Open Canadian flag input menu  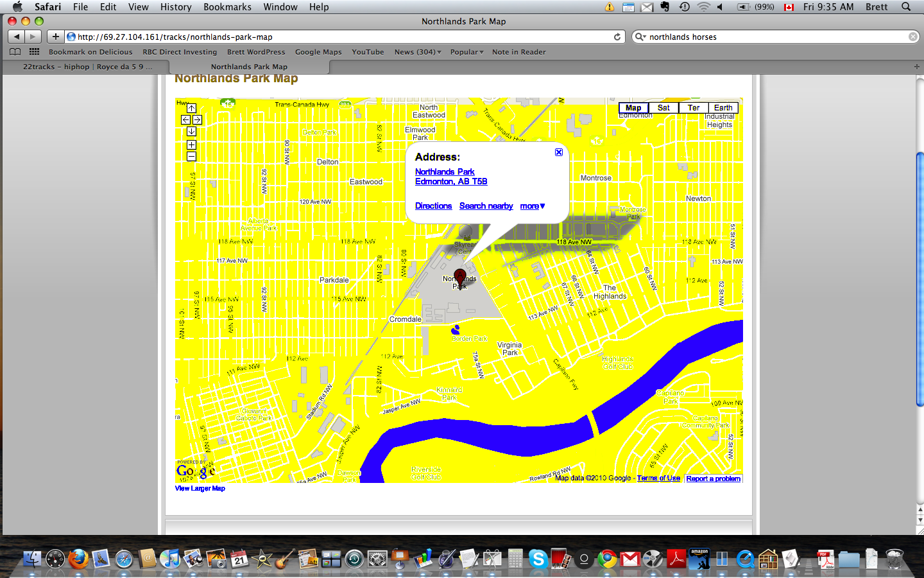coord(789,7)
